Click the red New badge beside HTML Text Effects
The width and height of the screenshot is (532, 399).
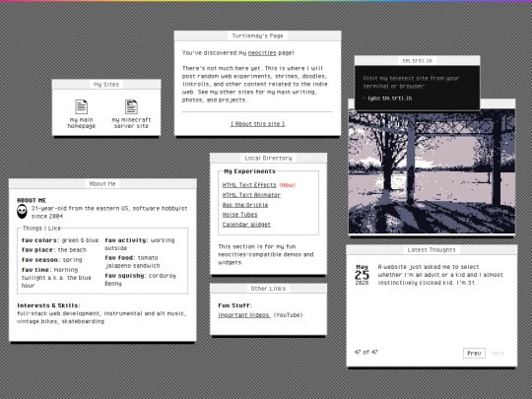(x=288, y=185)
